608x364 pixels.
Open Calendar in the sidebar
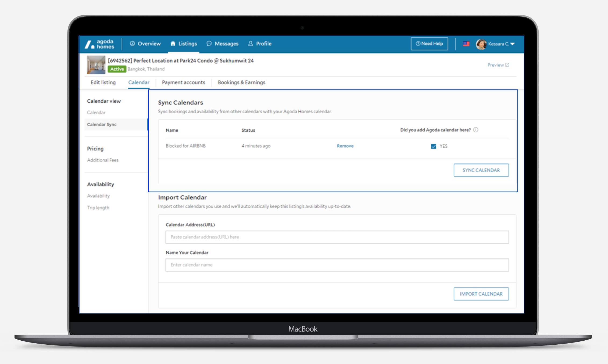click(x=96, y=113)
